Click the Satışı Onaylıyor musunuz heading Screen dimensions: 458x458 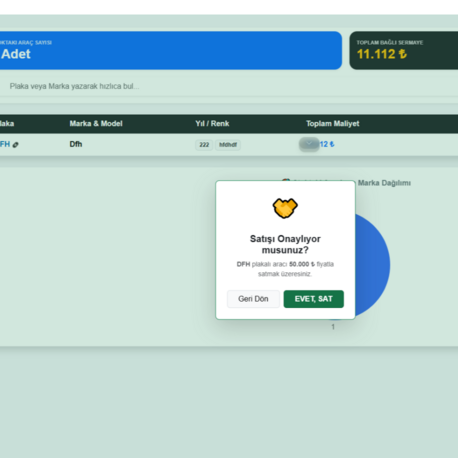285,244
